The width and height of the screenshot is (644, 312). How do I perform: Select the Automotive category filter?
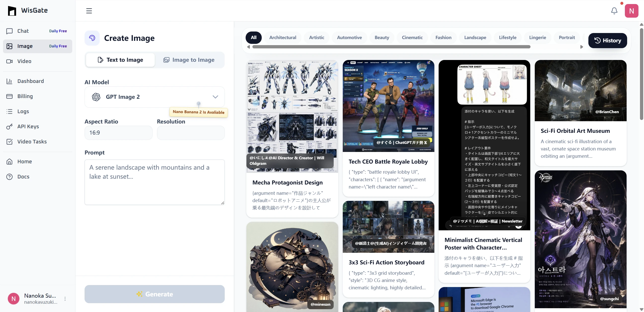(x=349, y=38)
